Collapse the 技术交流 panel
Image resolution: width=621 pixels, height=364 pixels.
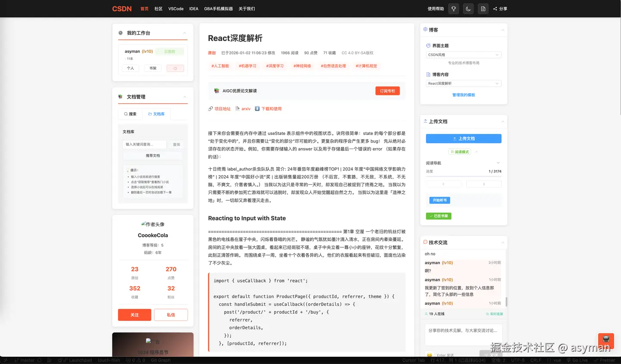point(503,243)
